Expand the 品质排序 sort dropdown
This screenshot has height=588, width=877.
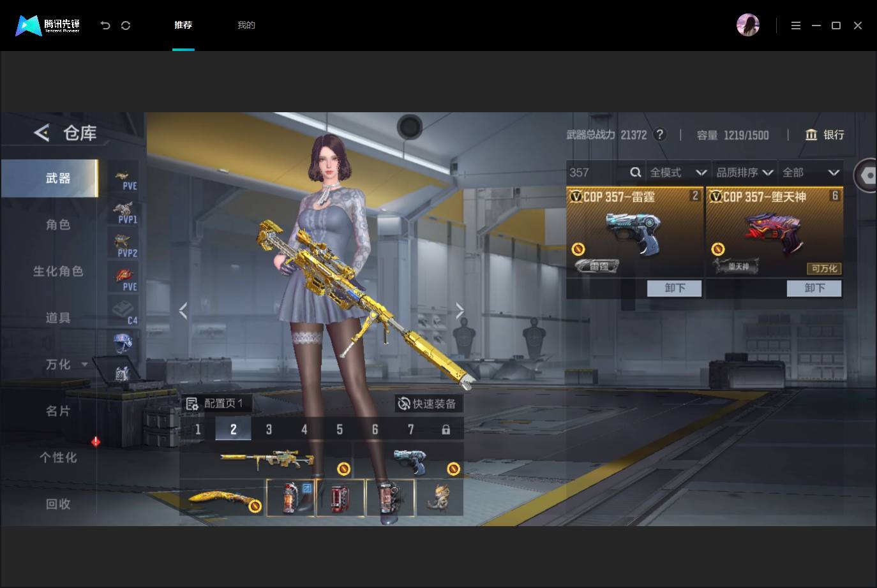click(745, 172)
